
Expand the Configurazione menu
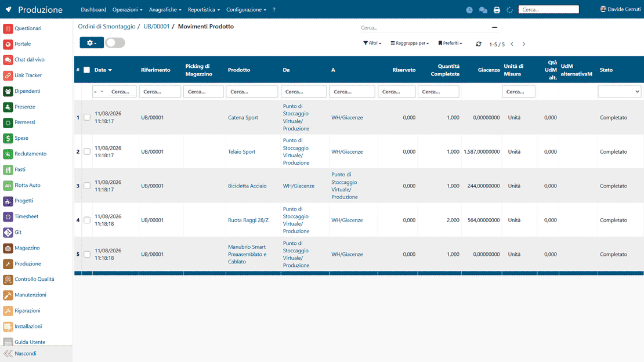[246, 9]
